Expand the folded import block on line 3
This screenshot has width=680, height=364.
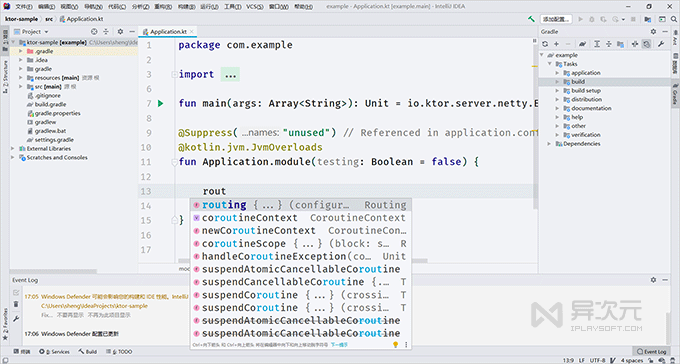[174, 75]
